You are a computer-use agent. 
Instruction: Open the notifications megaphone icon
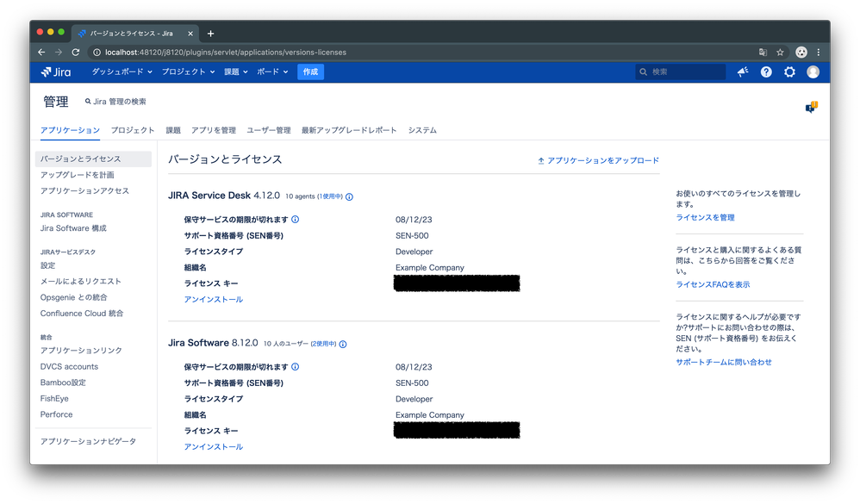[x=743, y=72]
